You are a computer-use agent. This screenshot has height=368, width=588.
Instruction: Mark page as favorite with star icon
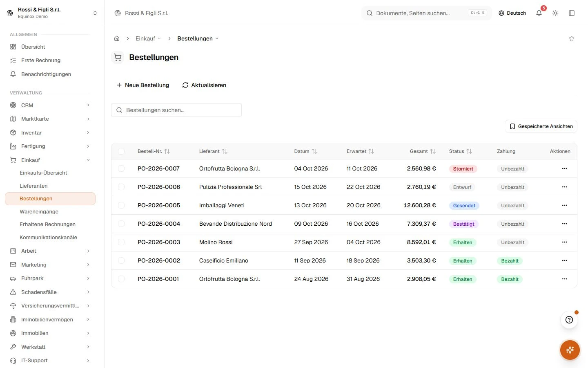(572, 38)
